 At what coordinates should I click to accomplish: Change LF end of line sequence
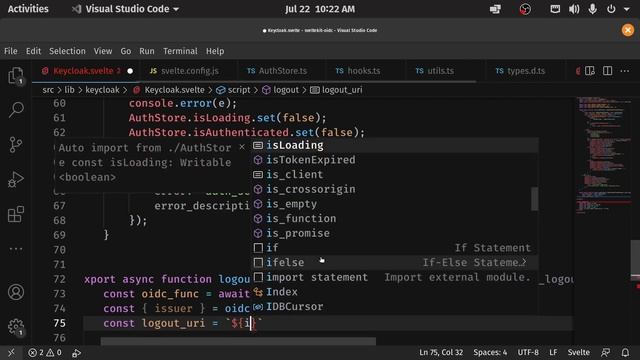[x=553, y=353]
